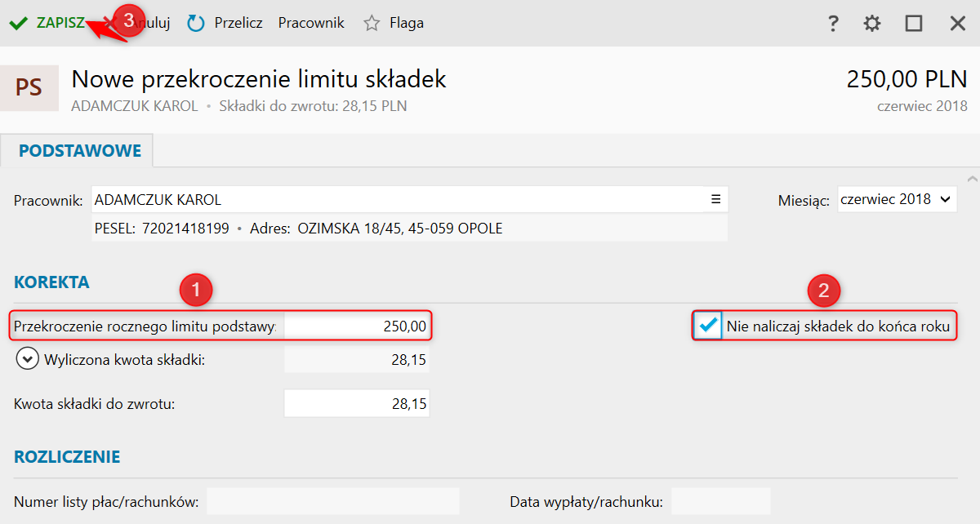Expand Wyliczona kwota składki details
Screen dimensions: 980x524
(x=28, y=359)
